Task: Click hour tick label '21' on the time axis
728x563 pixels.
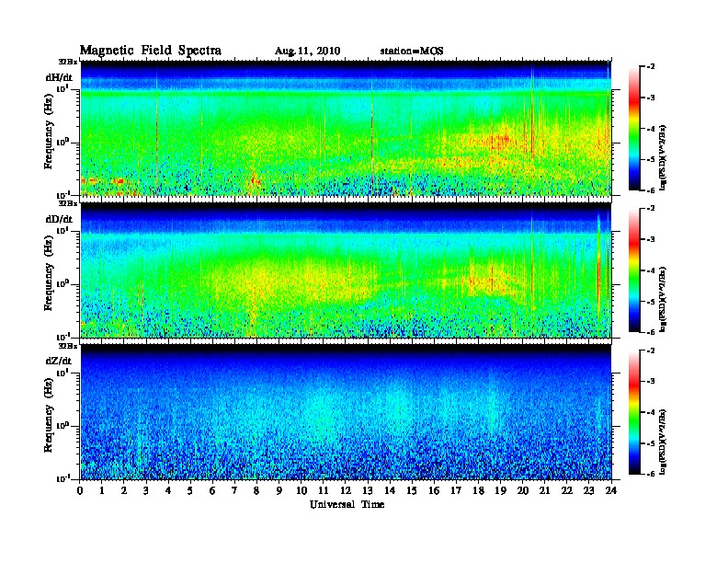Action: (544, 490)
